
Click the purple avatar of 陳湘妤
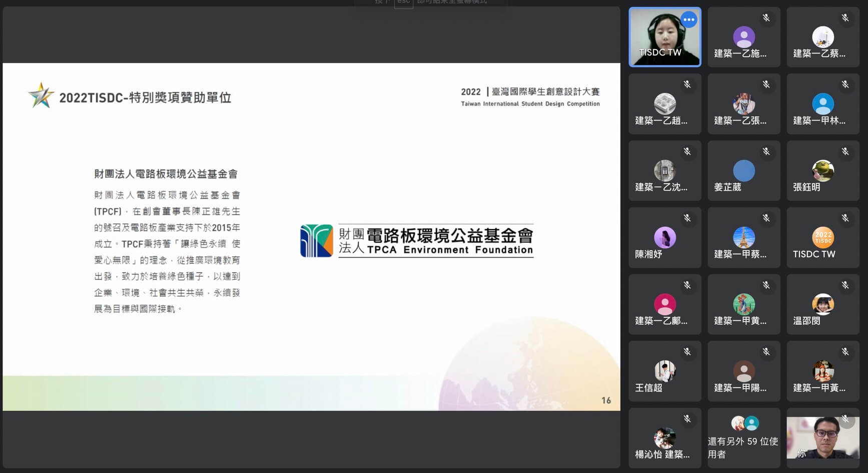[664, 237]
